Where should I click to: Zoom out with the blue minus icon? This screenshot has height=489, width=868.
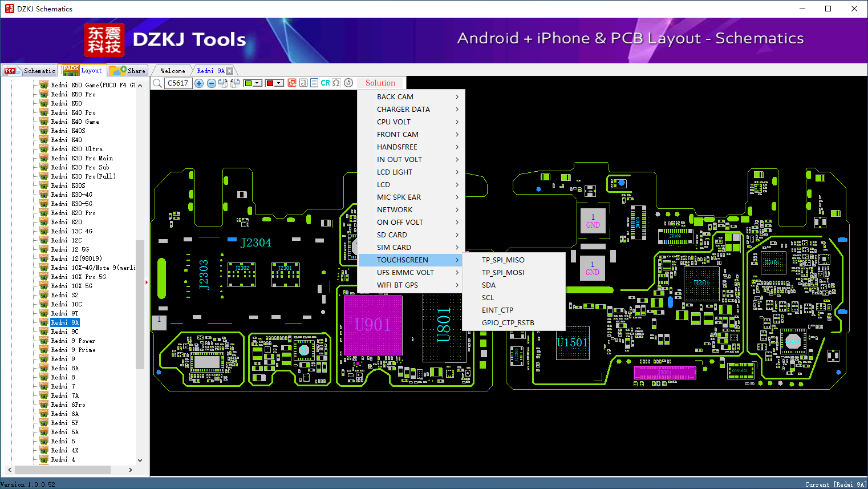point(211,83)
